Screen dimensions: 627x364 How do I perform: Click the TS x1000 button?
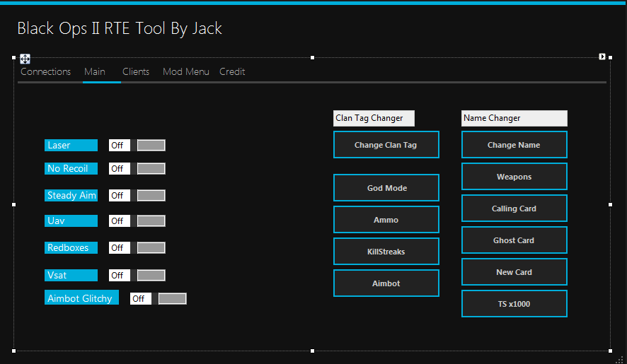514,304
